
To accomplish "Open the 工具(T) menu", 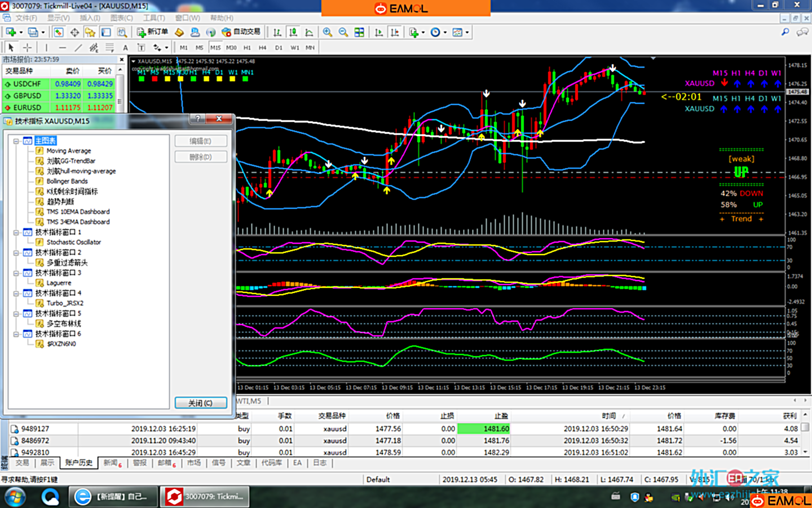I will [154, 18].
